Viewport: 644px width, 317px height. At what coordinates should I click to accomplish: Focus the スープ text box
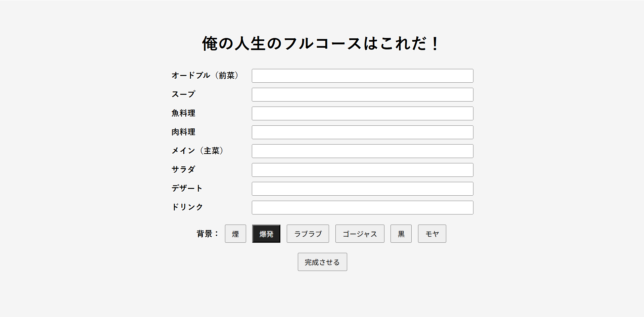point(362,94)
